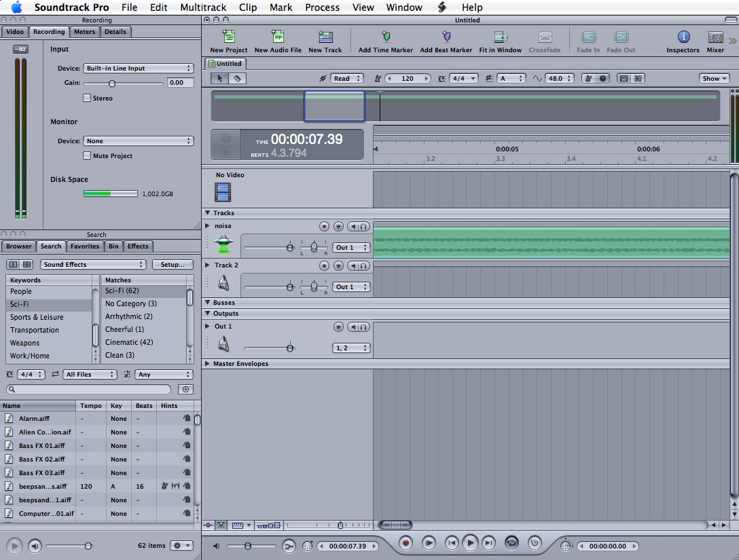Open the All Files filter dropdown
Image resolution: width=739 pixels, height=560 pixels.
point(90,375)
